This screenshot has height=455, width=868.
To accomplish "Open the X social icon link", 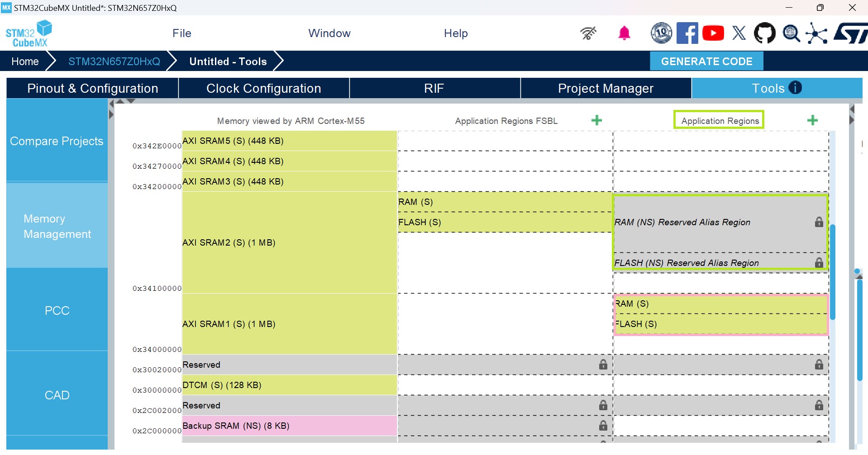I will pos(739,33).
